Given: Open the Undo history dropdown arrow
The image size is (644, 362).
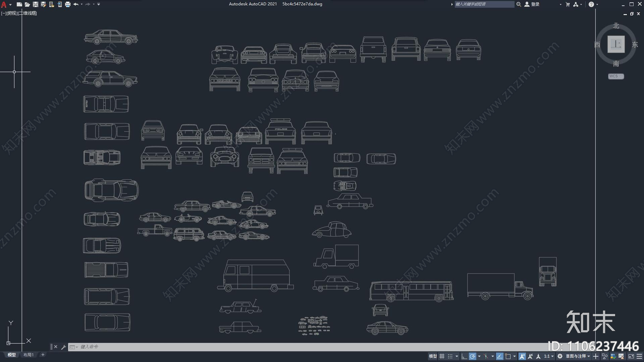Looking at the screenshot, I should pyautogui.click(x=82, y=4).
